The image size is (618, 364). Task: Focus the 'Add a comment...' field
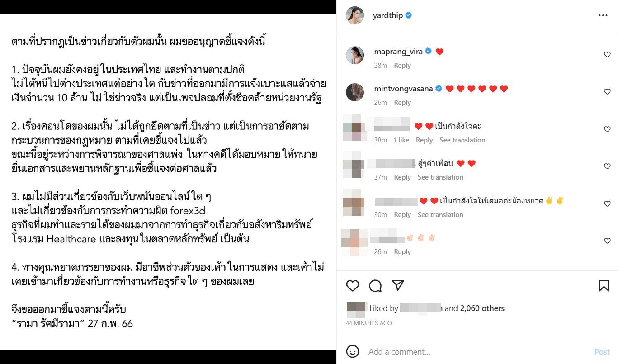477,351
